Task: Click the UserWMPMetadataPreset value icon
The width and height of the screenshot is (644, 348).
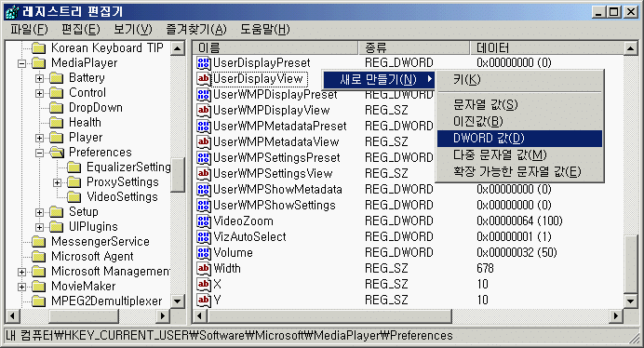Action: tap(204, 127)
